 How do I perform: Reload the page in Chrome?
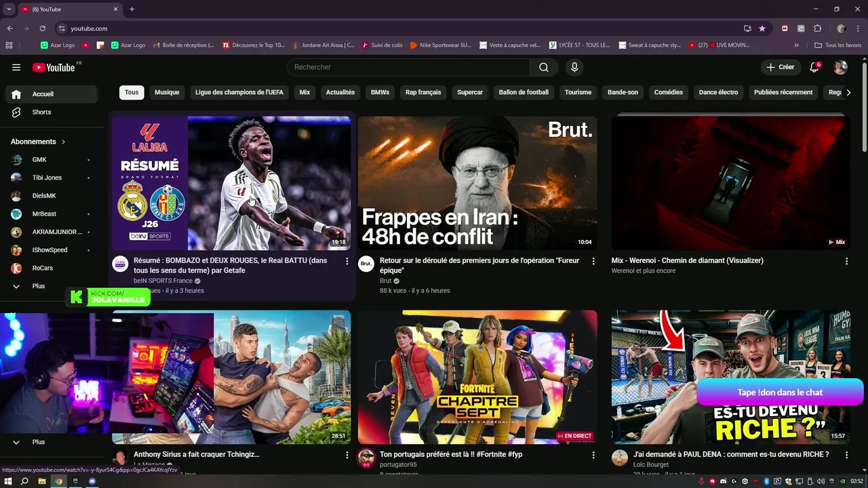43,28
